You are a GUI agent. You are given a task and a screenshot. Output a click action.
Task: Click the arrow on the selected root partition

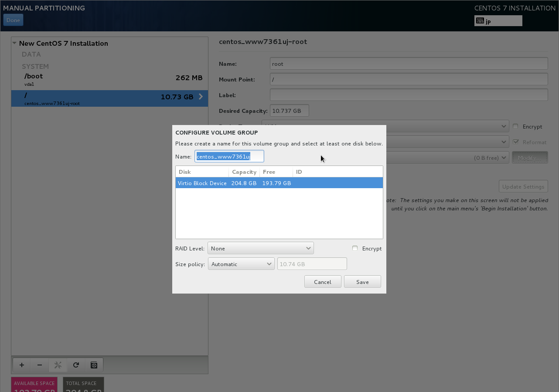pyautogui.click(x=201, y=97)
